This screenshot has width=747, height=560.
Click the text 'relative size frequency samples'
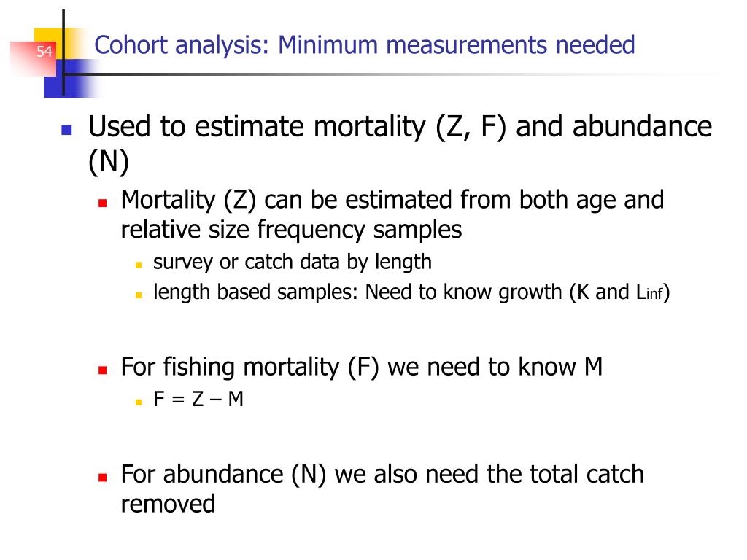pos(291,230)
